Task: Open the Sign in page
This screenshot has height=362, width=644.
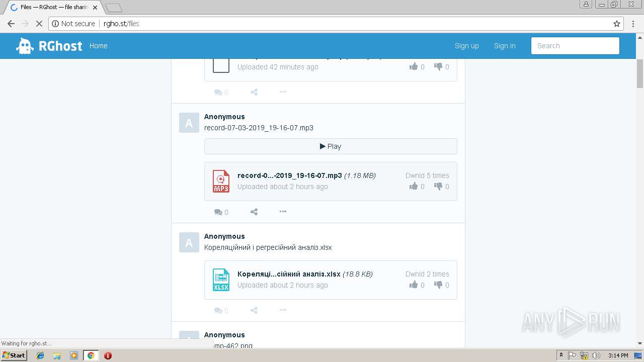Action: coord(505,46)
